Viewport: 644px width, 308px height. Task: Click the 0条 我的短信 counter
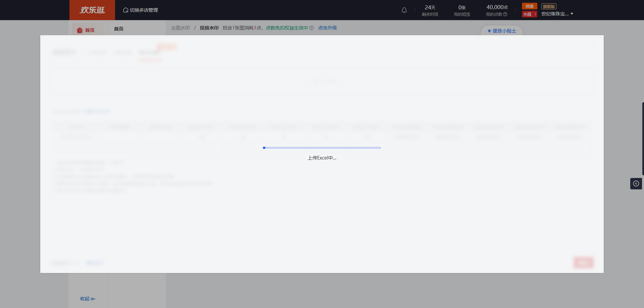tap(462, 10)
